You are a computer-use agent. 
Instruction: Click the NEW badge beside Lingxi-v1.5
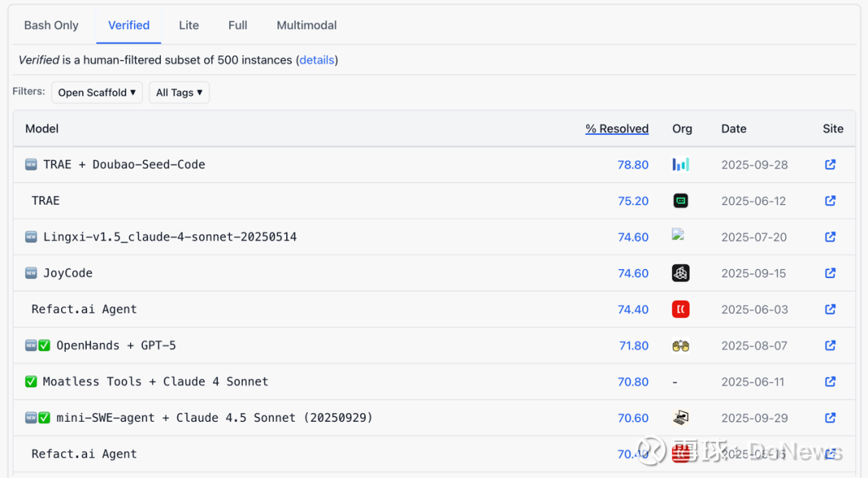(31, 237)
